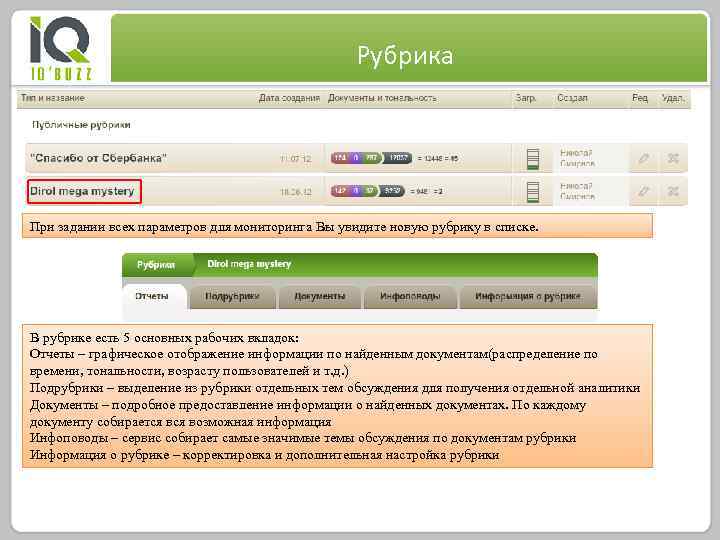Click the creator name in Сбербанк row
Viewport: 720px width, 540px height.
click(x=577, y=158)
